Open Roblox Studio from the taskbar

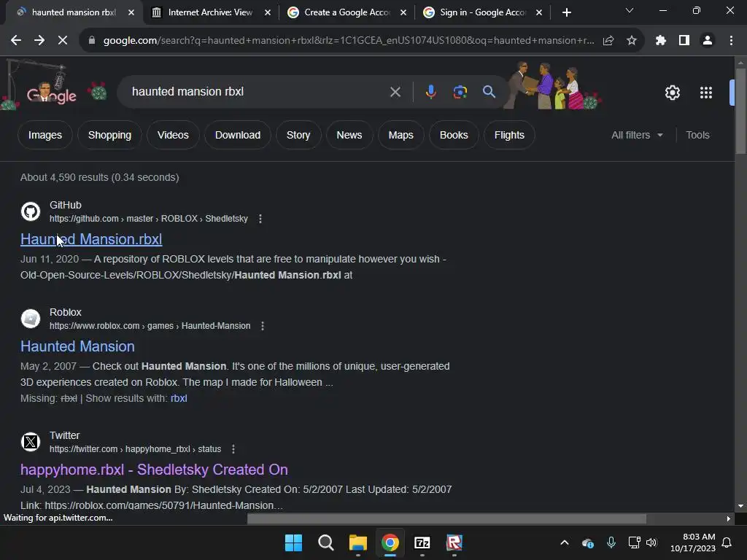(x=454, y=542)
